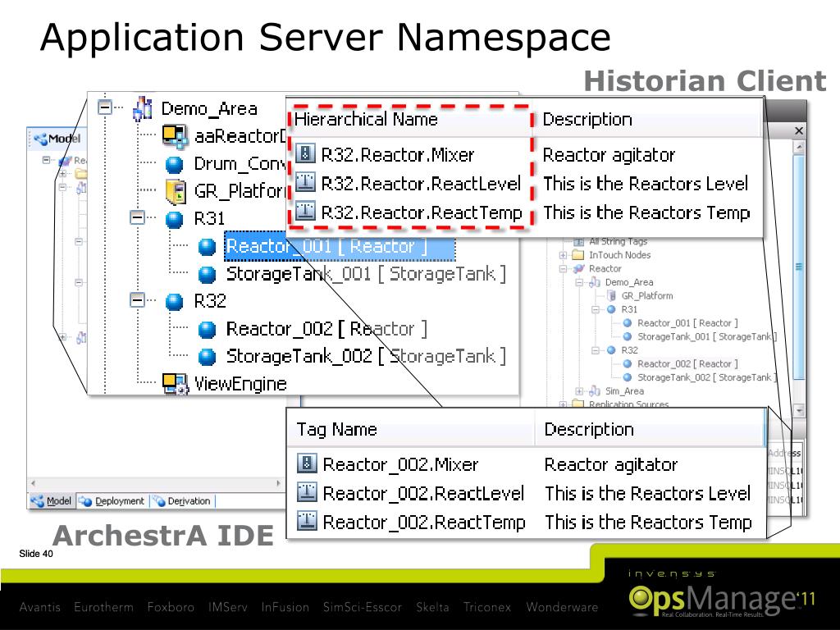Viewport: 840px width, 630px height.
Task: Switch to the Derivation tab
Action: click(182, 501)
